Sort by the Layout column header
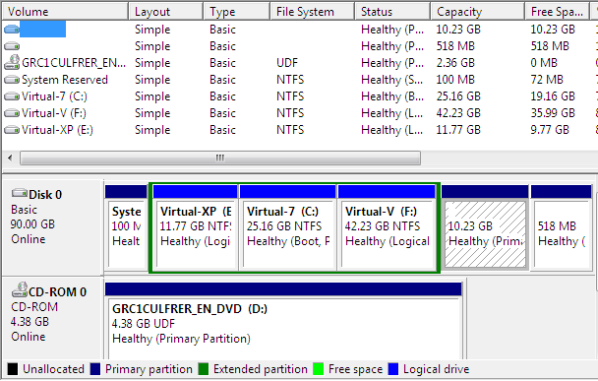Viewport: 598px width, 381px height. [x=166, y=12]
